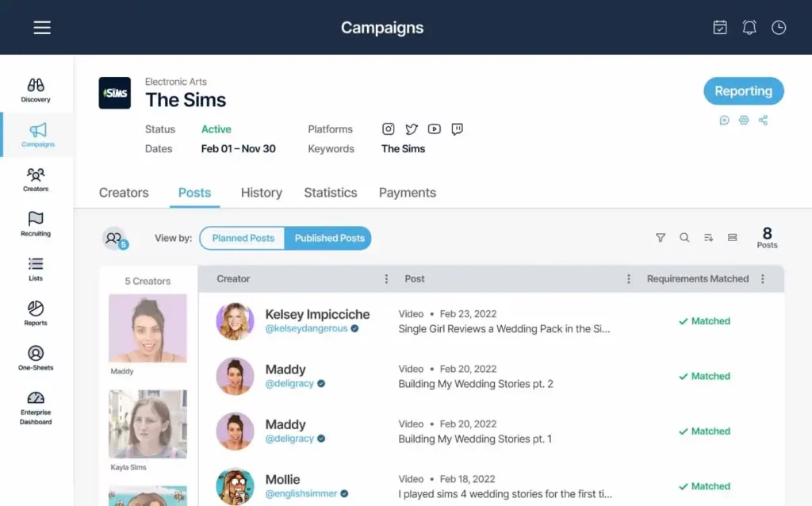Screen dimensions: 812x506
Task: Switch view to Published Posts
Action: [329, 238]
